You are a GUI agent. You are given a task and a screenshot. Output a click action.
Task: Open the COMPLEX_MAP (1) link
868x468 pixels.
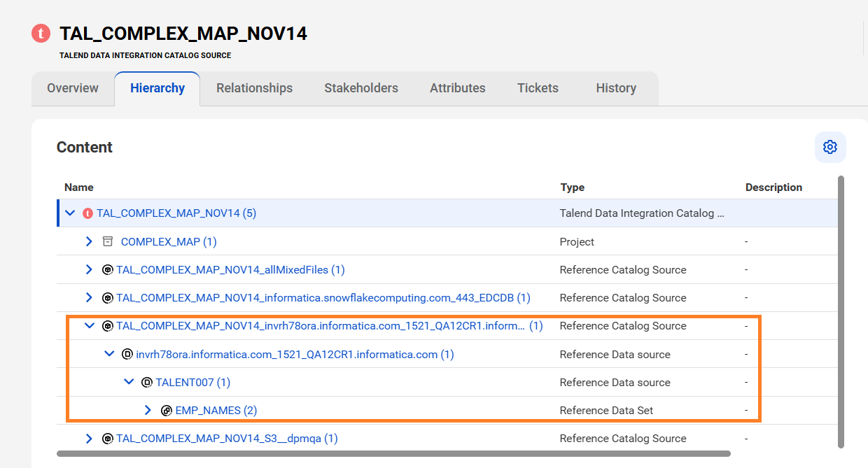(x=169, y=241)
